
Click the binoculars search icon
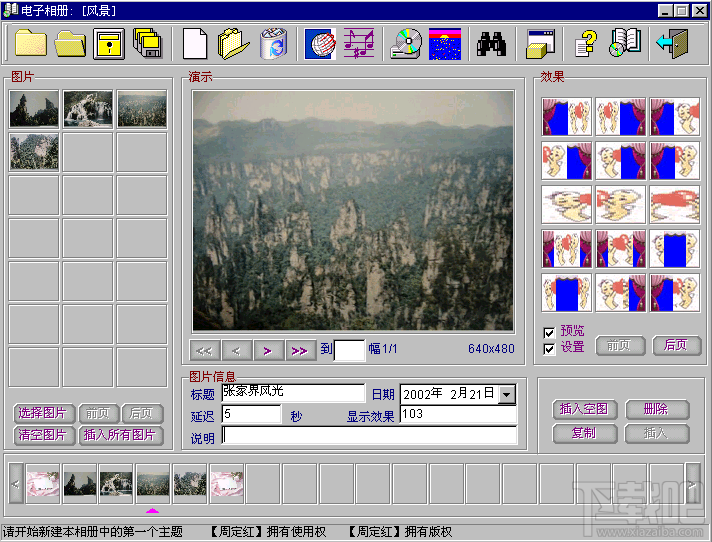point(491,44)
